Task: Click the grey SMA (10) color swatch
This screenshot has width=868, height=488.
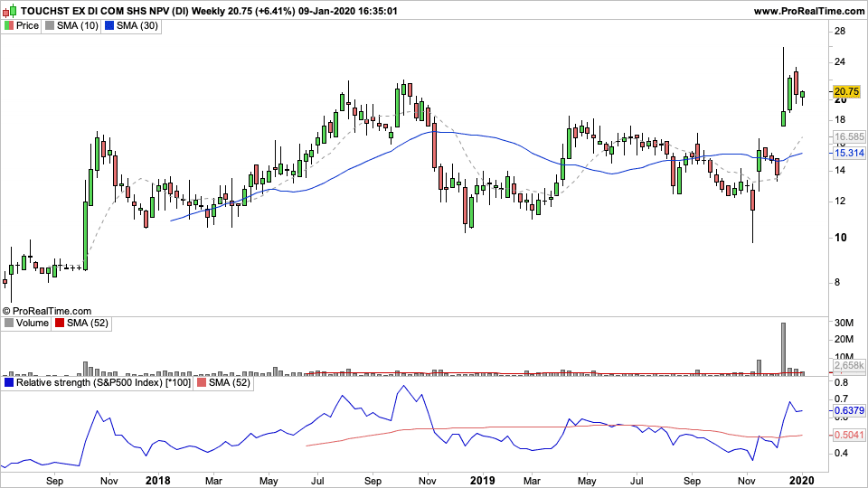Action: click(50, 25)
